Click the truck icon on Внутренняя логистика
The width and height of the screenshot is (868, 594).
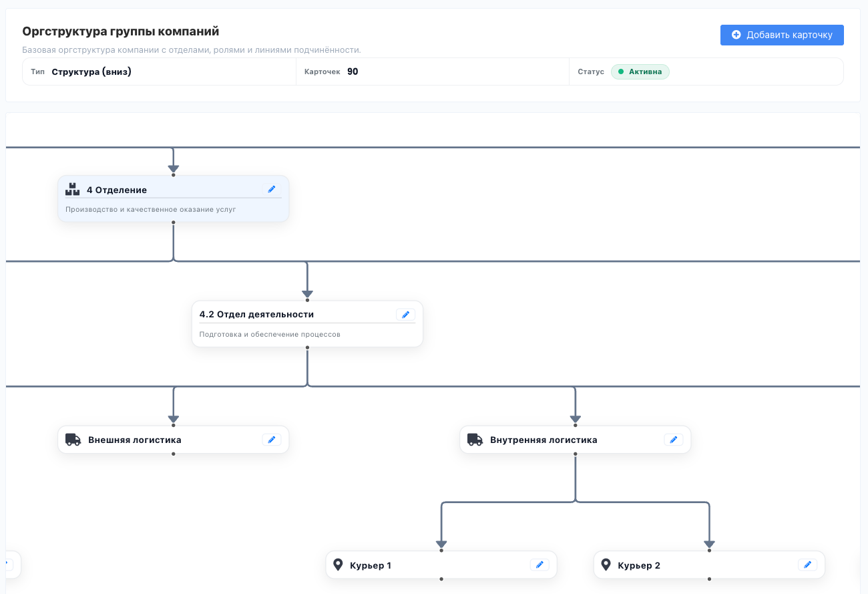[475, 440]
